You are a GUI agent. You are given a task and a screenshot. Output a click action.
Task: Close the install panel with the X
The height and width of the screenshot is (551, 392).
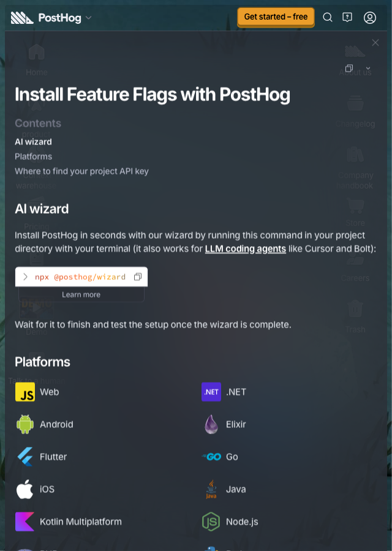click(375, 42)
